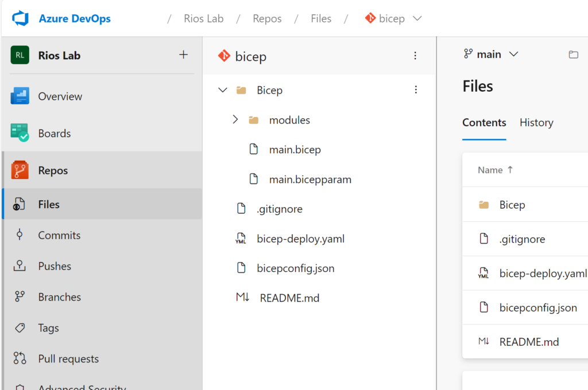Click the plus button beside Rios Lab
The width and height of the screenshot is (588, 390).
click(x=183, y=54)
